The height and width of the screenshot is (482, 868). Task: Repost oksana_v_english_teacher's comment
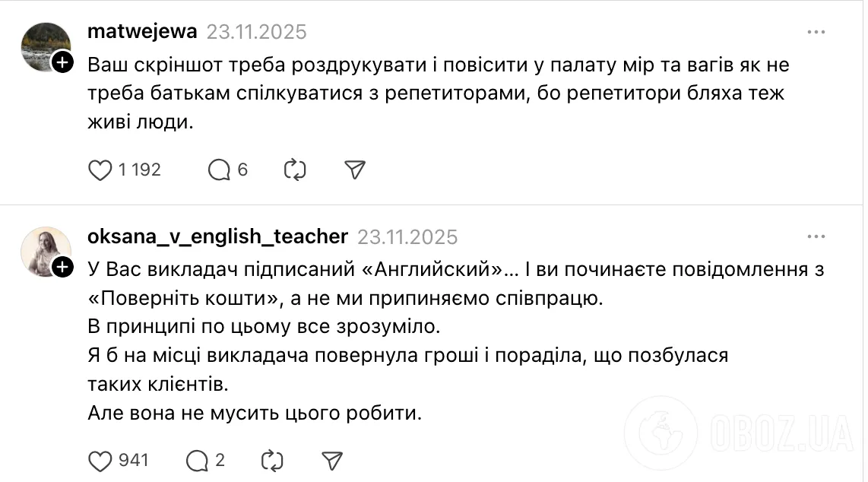272,460
